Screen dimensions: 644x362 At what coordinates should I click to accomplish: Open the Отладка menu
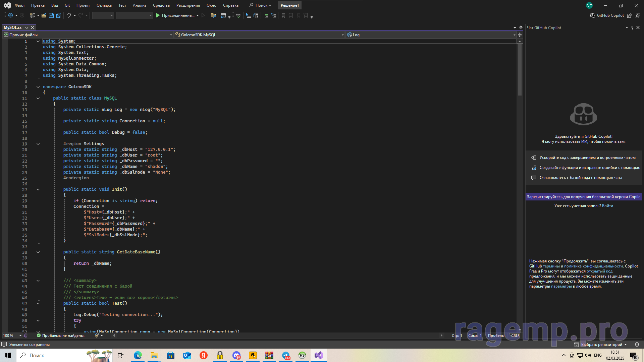coord(104,5)
